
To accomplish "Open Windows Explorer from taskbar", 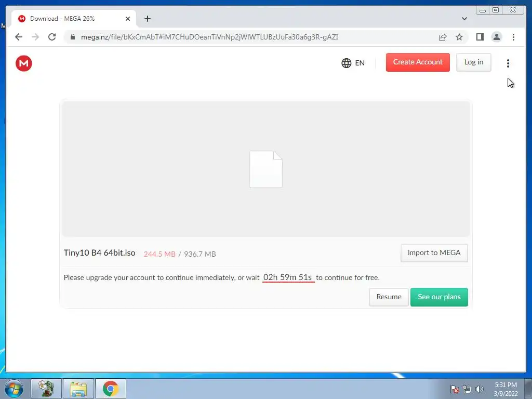I will 78,389.
